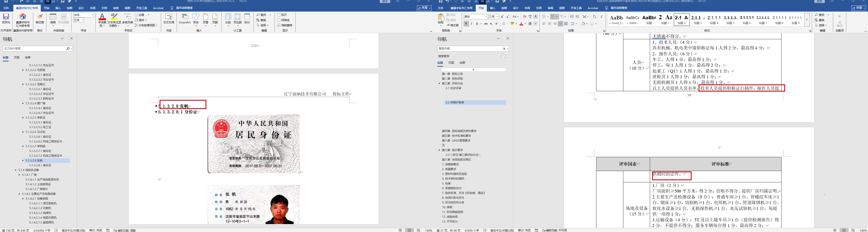Toggle superscript in right window ribbon
Viewport: 868px width, 232px height.
(x=497, y=24)
